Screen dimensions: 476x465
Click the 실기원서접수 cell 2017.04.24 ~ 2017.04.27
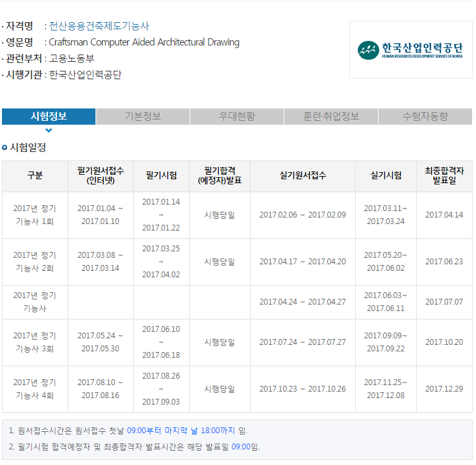point(303,302)
